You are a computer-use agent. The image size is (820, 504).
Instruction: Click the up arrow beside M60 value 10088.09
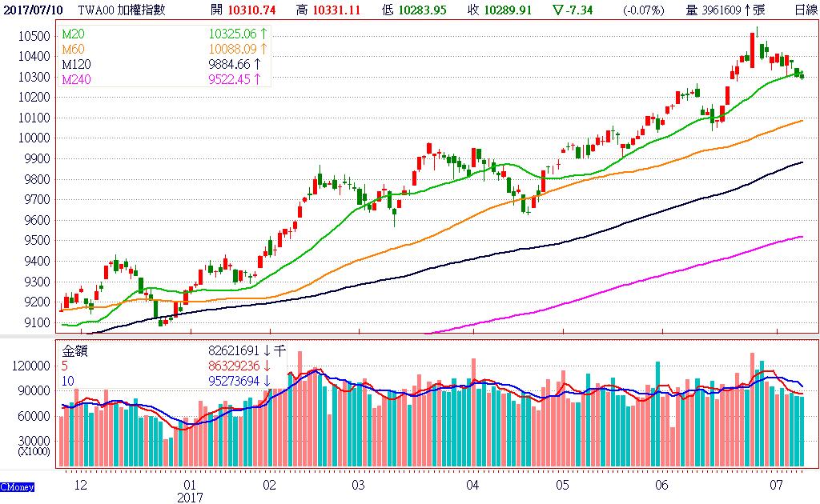tap(263, 50)
